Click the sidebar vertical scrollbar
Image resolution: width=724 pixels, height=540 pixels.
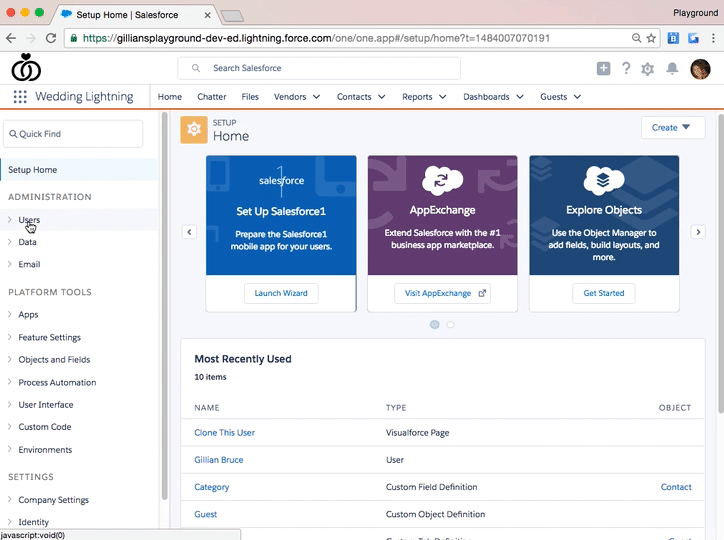click(164, 306)
